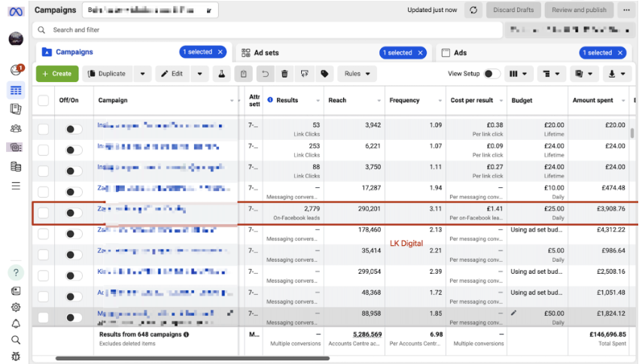The height and width of the screenshot is (364, 639).
Task: Open the Columns dropdown
Action: tap(518, 74)
